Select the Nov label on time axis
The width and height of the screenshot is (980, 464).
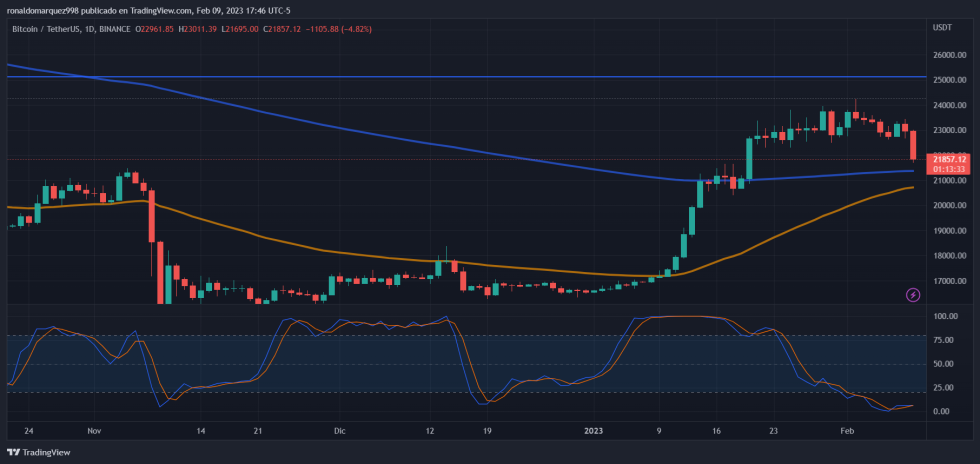pyautogui.click(x=95, y=431)
